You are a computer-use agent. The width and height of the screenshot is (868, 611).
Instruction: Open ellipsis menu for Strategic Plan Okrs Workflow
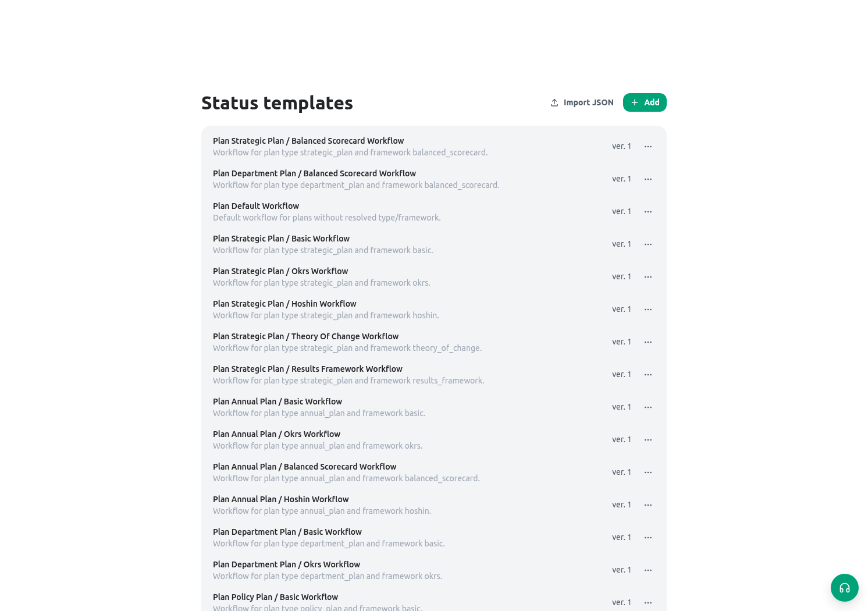(648, 277)
